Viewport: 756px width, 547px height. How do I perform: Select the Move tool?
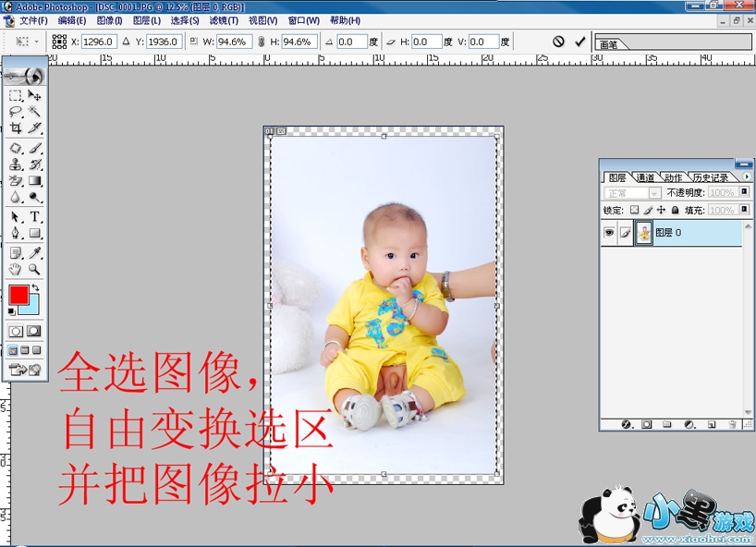point(34,95)
